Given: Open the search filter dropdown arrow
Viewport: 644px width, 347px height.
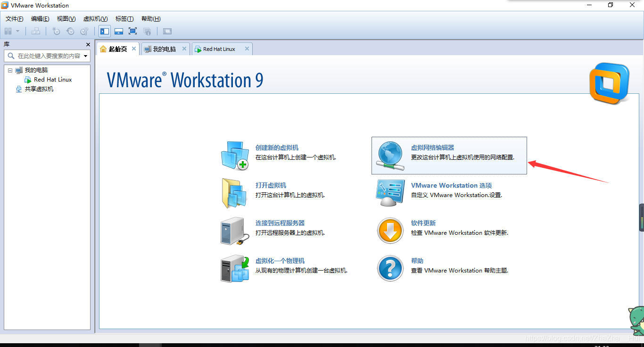Looking at the screenshot, I should pos(86,56).
